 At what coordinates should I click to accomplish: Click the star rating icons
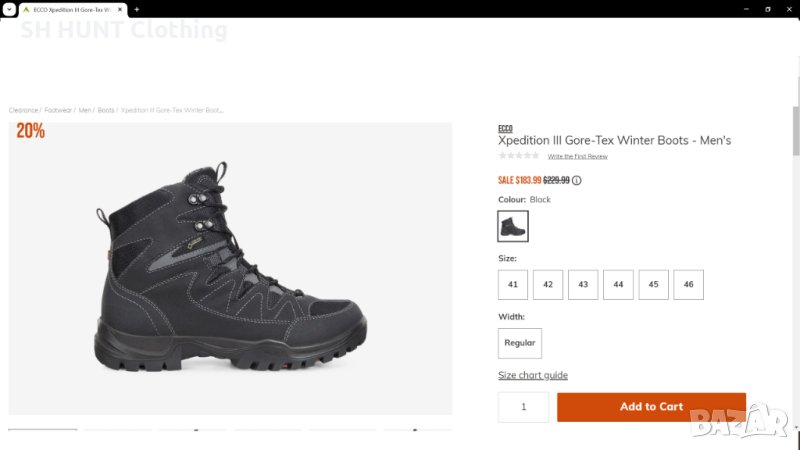[x=519, y=156]
